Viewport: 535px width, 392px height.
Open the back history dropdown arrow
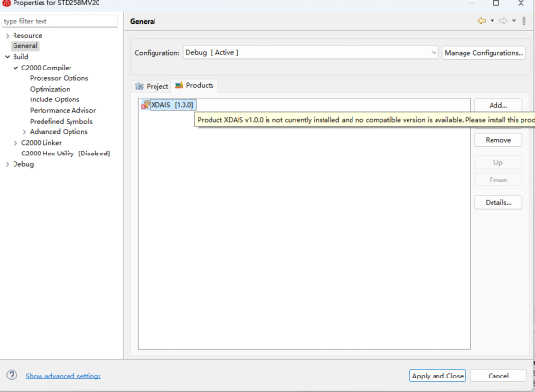coord(493,21)
